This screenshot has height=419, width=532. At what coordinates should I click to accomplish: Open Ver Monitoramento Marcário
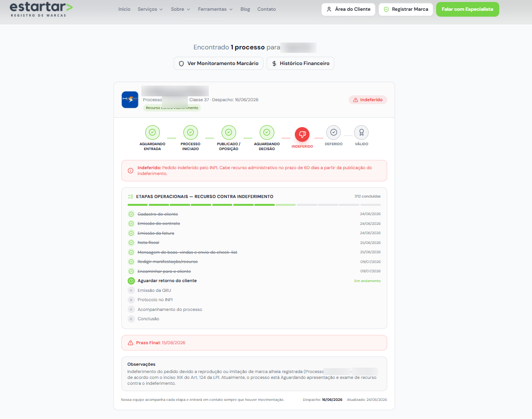pyautogui.click(x=219, y=64)
